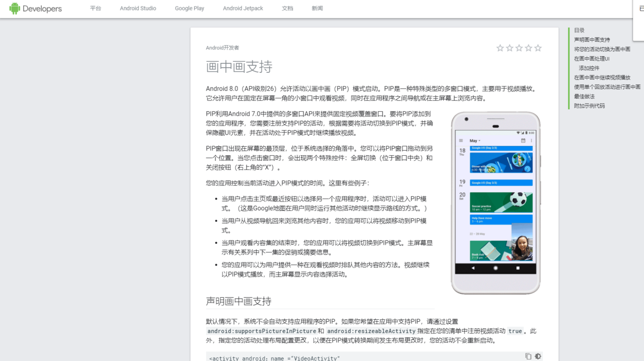
Task: Give a five-star rating with the last star
Action: point(538,48)
